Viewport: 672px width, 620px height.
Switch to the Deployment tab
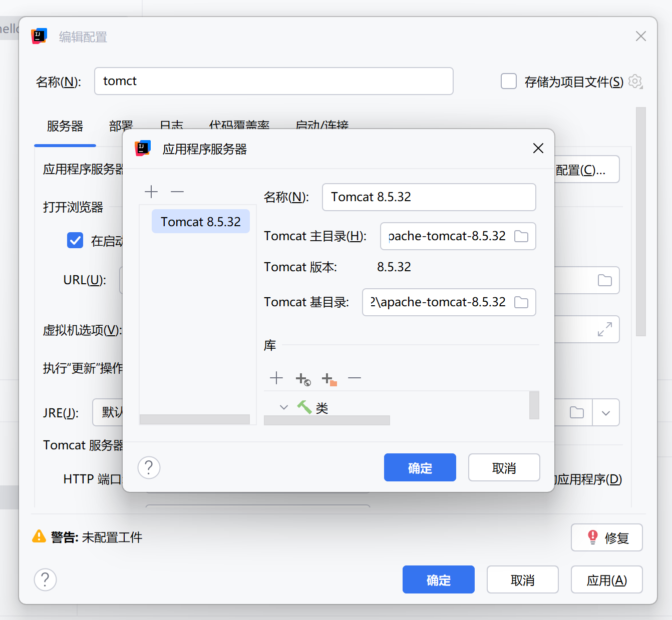pos(121,125)
